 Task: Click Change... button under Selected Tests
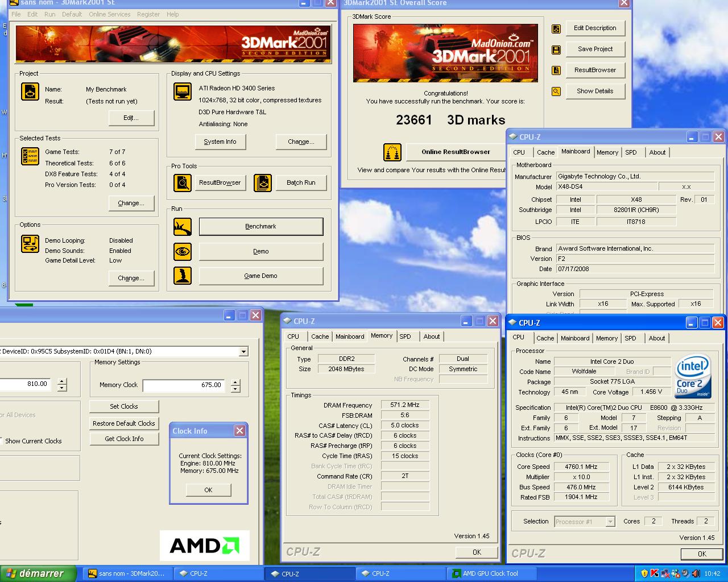click(131, 203)
